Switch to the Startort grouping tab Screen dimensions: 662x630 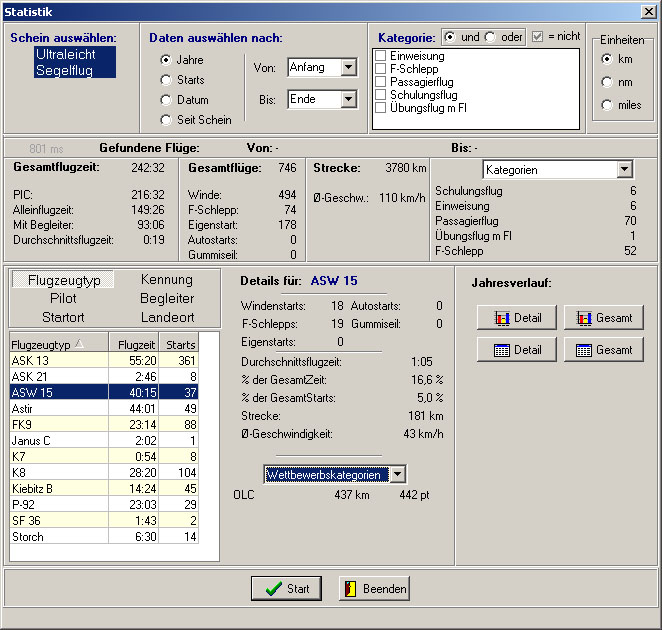(63, 317)
